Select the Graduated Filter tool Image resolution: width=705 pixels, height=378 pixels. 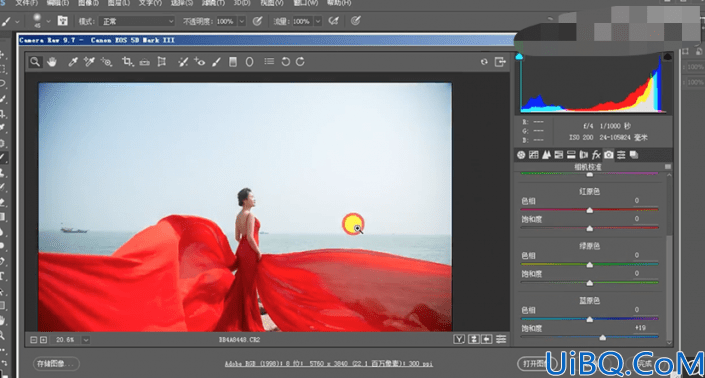click(x=233, y=62)
